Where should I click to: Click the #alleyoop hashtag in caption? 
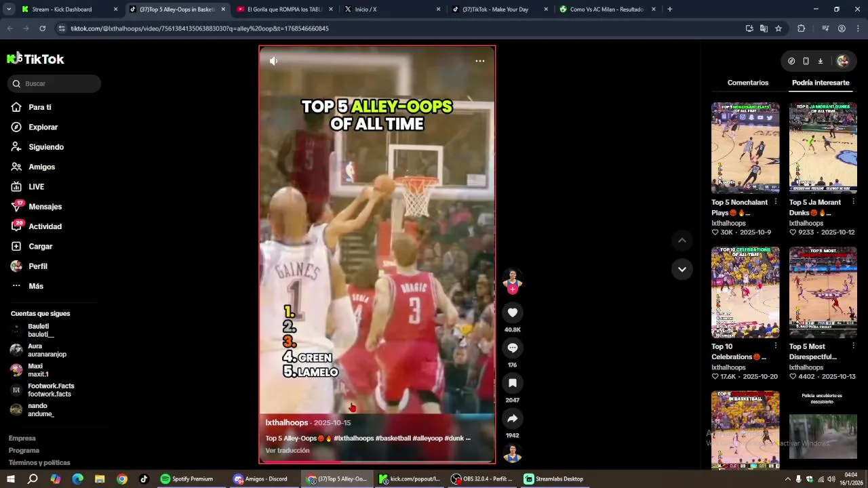pos(427,439)
